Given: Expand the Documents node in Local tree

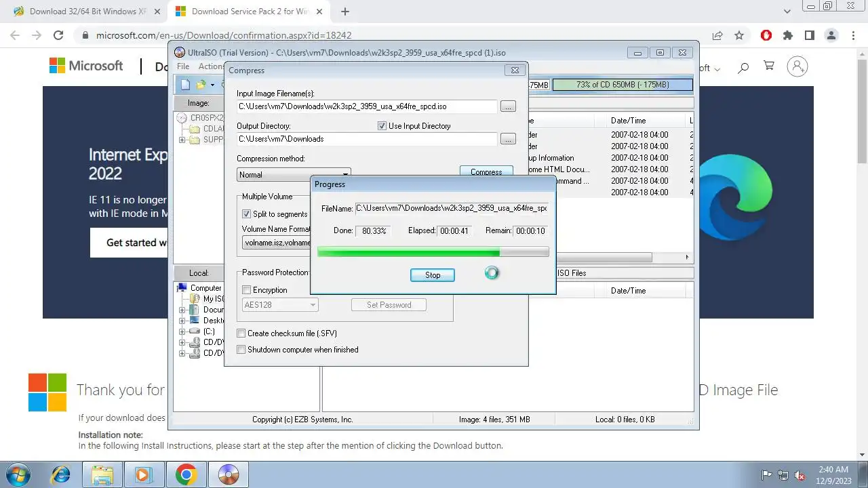Looking at the screenshot, I should (182, 310).
